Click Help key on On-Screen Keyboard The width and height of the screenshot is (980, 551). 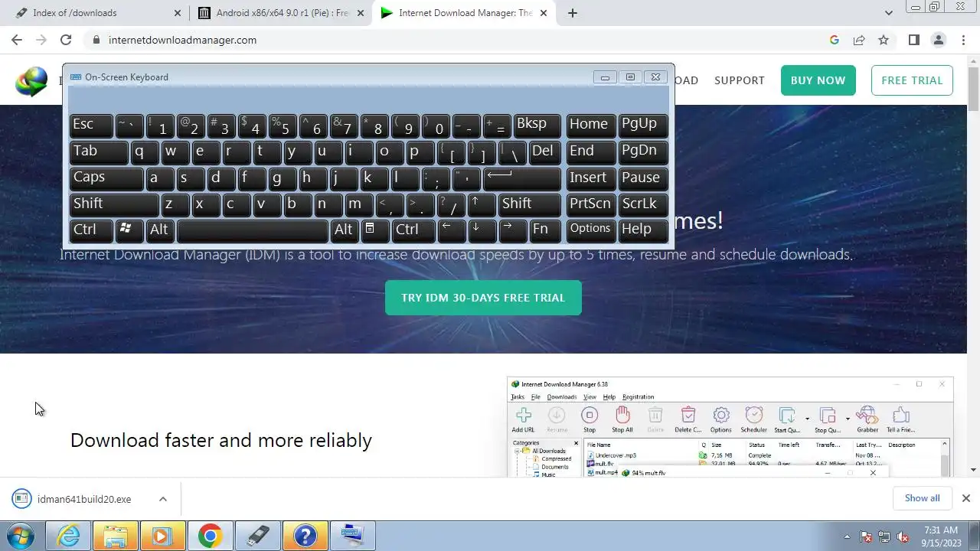pyautogui.click(x=643, y=230)
